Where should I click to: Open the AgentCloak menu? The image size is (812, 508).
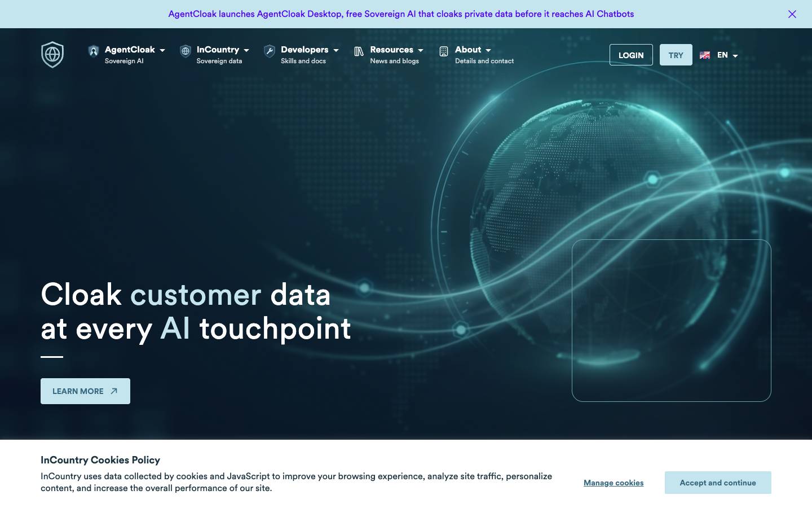(x=130, y=50)
